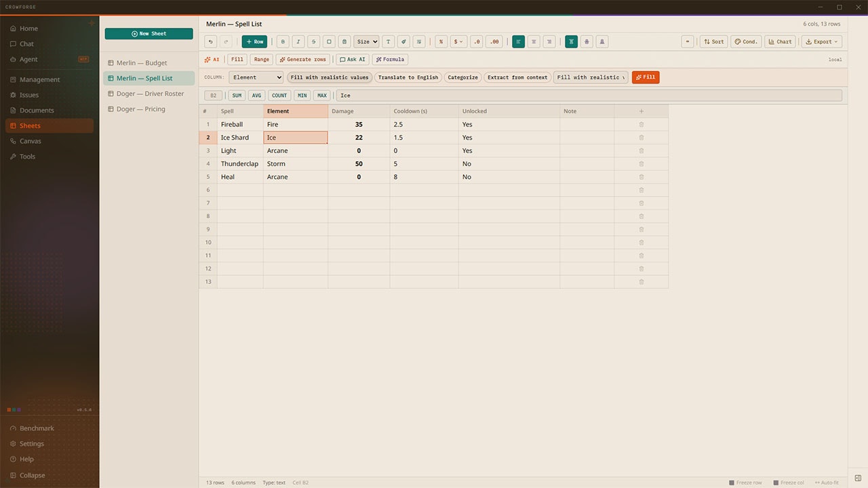Open Benchmark page
This screenshot has width=868, height=488.
click(50, 428)
